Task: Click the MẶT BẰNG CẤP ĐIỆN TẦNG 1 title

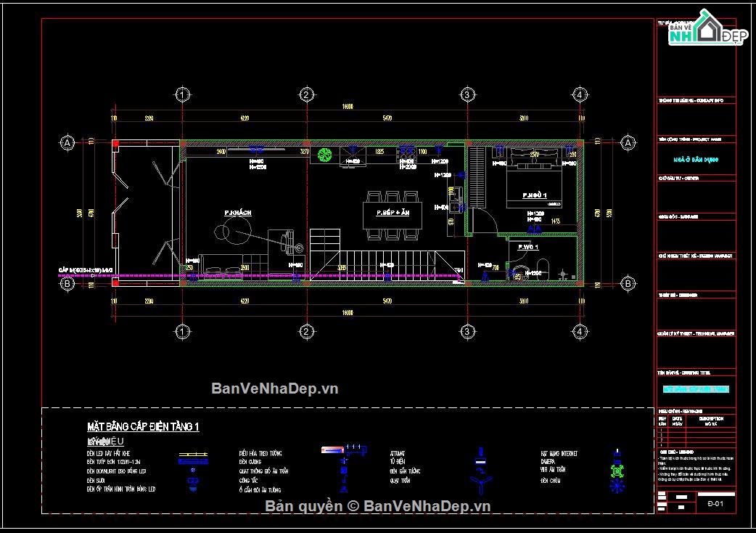Action: click(143, 426)
